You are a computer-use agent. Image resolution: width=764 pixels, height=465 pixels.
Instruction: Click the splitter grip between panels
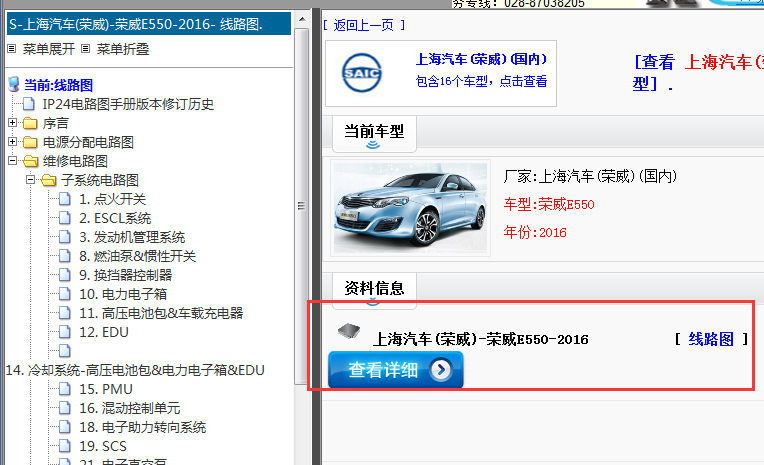point(301,206)
